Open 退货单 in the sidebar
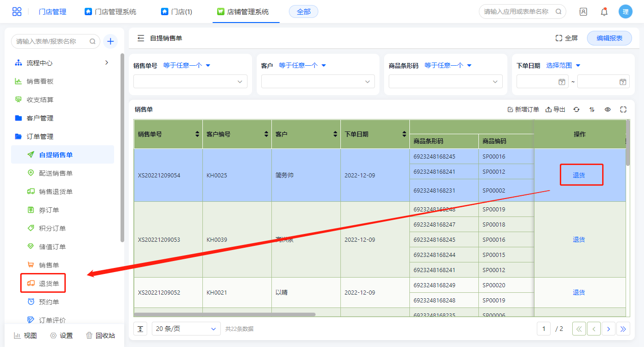 click(x=49, y=283)
